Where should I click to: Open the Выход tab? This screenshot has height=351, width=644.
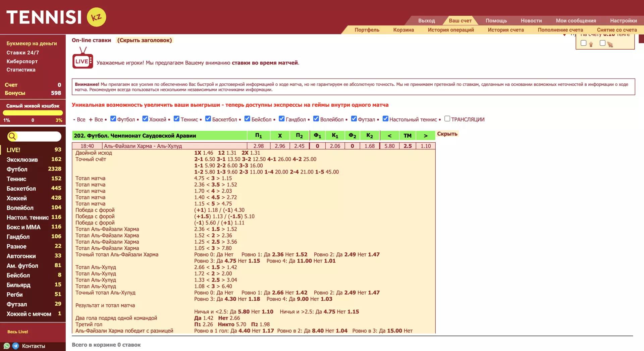click(427, 20)
